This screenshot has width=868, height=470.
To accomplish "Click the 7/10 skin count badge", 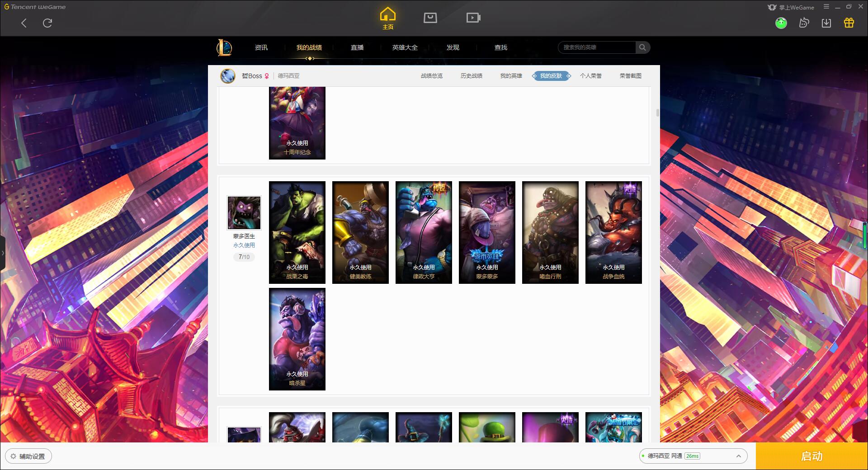I will [244, 257].
